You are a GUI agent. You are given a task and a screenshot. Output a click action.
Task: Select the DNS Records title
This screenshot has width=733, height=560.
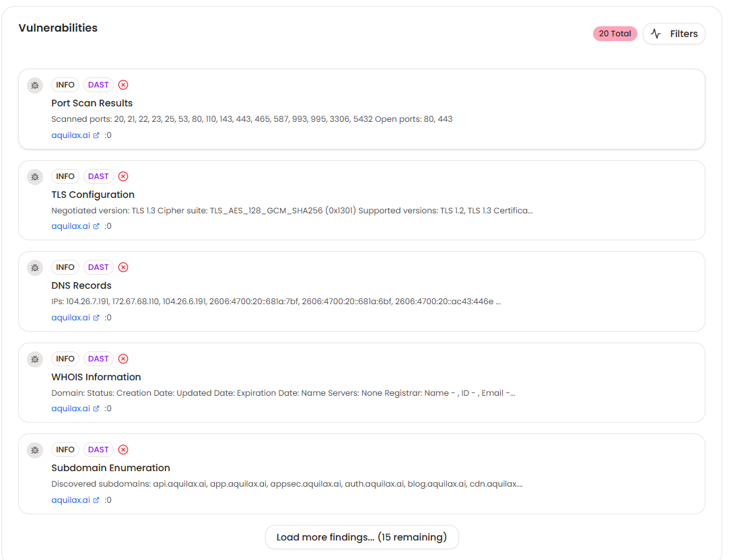point(81,285)
